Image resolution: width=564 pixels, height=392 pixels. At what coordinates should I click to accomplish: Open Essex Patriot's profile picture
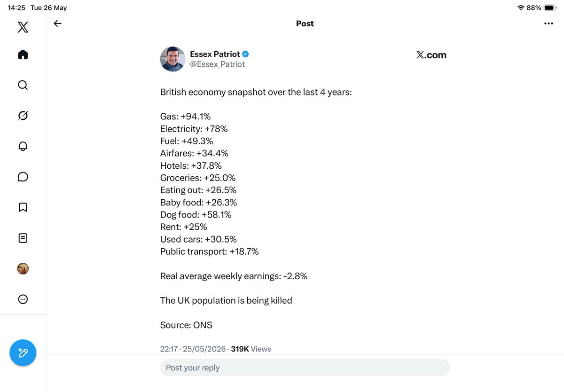[x=172, y=59]
